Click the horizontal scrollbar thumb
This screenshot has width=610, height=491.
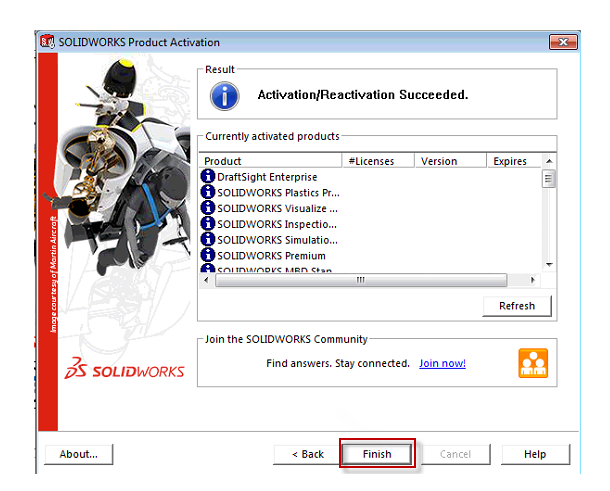tap(361, 280)
